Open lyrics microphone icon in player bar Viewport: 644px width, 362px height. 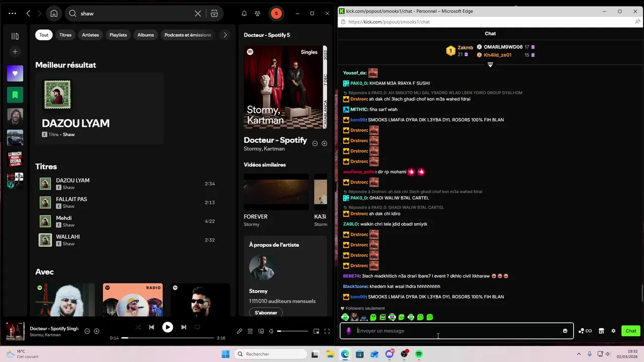point(239,331)
